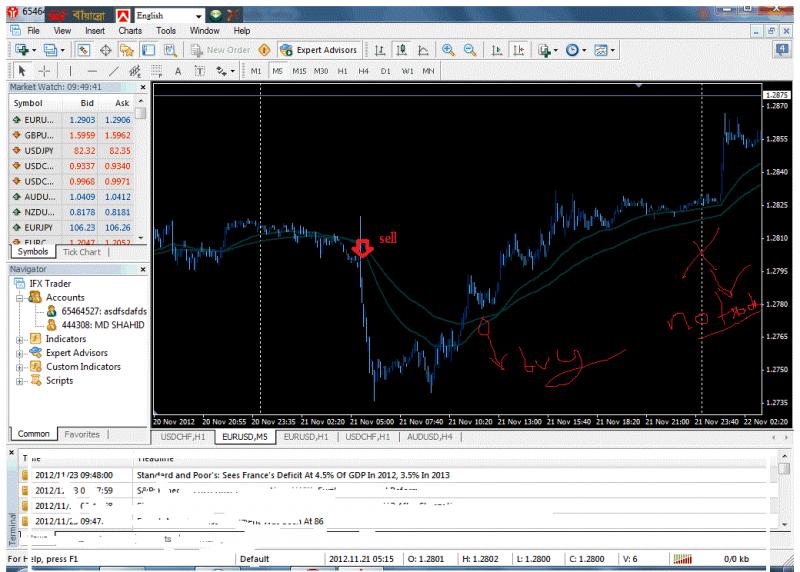Toggle Chart Shift button
Image resolution: width=800 pixels, height=572 pixels.
pos(518,50)
